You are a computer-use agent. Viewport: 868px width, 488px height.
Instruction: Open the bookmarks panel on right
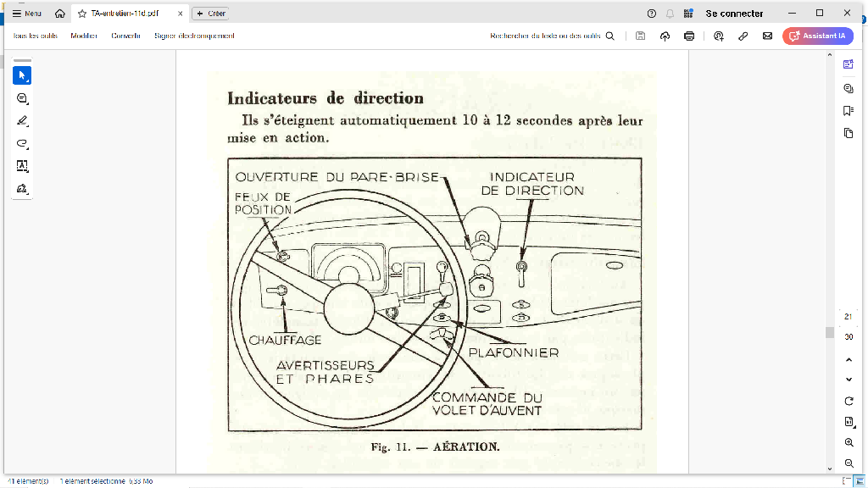[849, 111]
